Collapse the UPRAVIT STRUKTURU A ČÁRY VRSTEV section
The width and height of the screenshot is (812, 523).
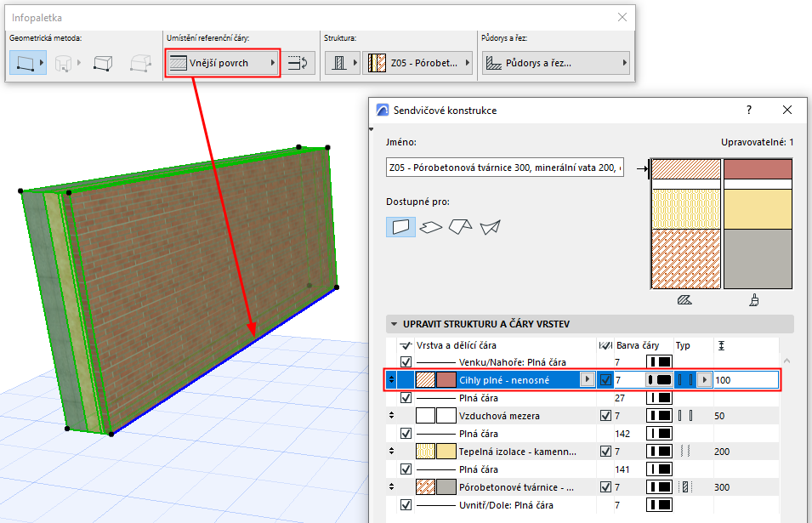(x=394, y=324)
